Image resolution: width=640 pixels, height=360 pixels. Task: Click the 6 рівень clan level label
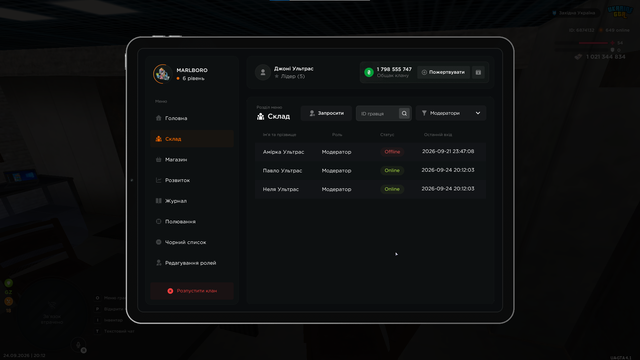(x=193, y=78)
